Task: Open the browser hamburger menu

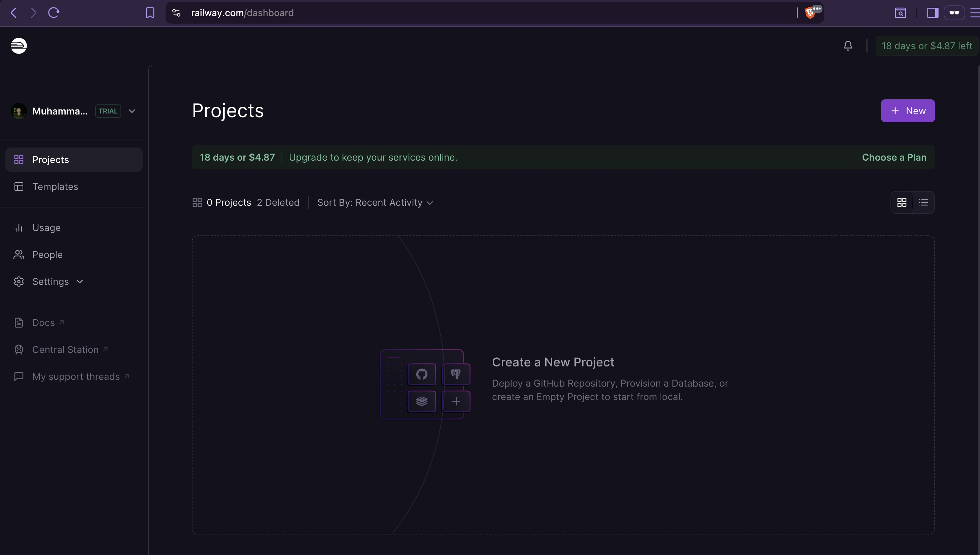Action: [x=975, y=13]
